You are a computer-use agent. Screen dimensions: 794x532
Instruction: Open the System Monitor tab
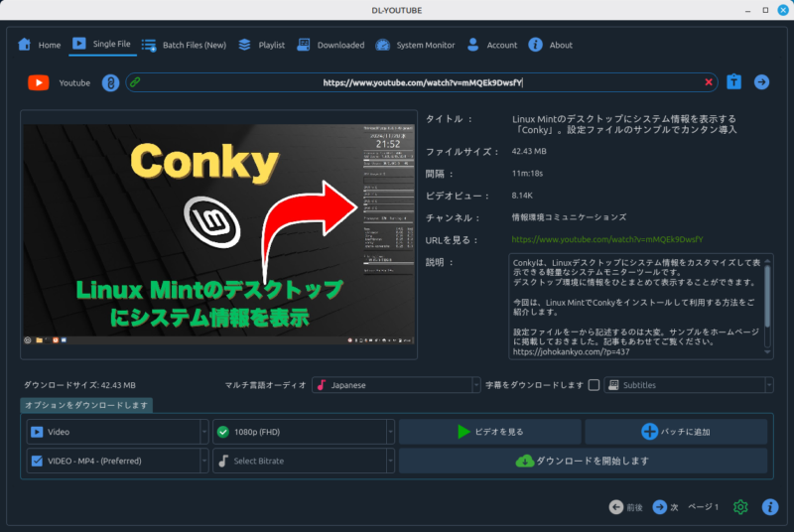click(x=415, y=45)
